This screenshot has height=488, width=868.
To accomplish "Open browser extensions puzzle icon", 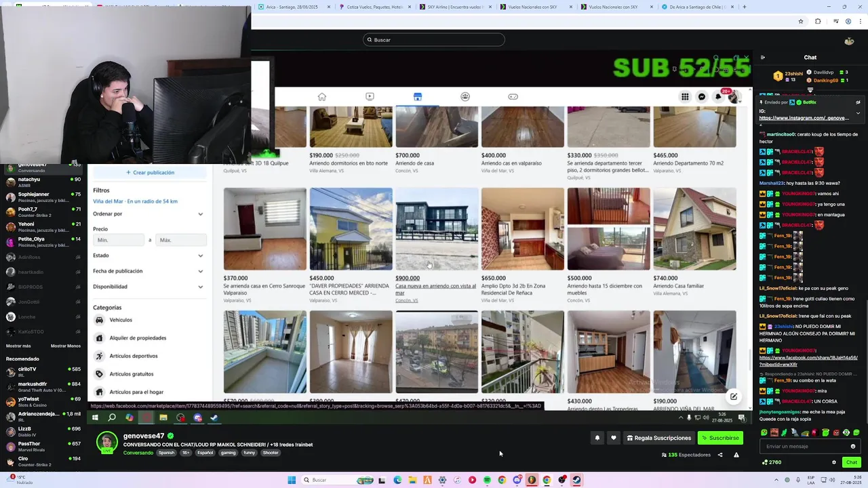I will pyautogui.click(x=818, y=21).
